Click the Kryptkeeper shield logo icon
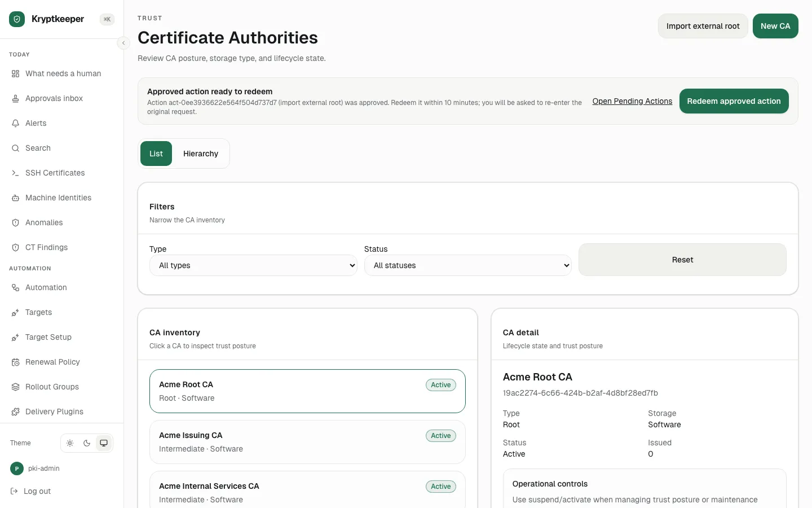 coord(17,19)
